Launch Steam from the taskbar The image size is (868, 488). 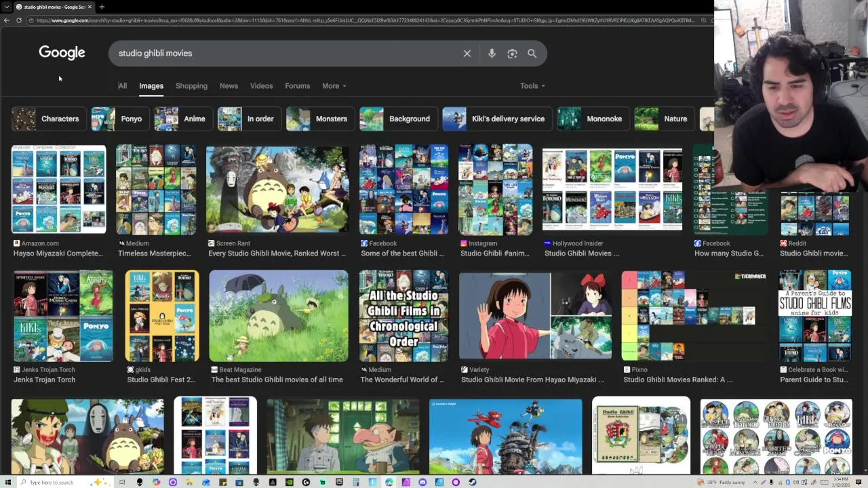(472, 482)
